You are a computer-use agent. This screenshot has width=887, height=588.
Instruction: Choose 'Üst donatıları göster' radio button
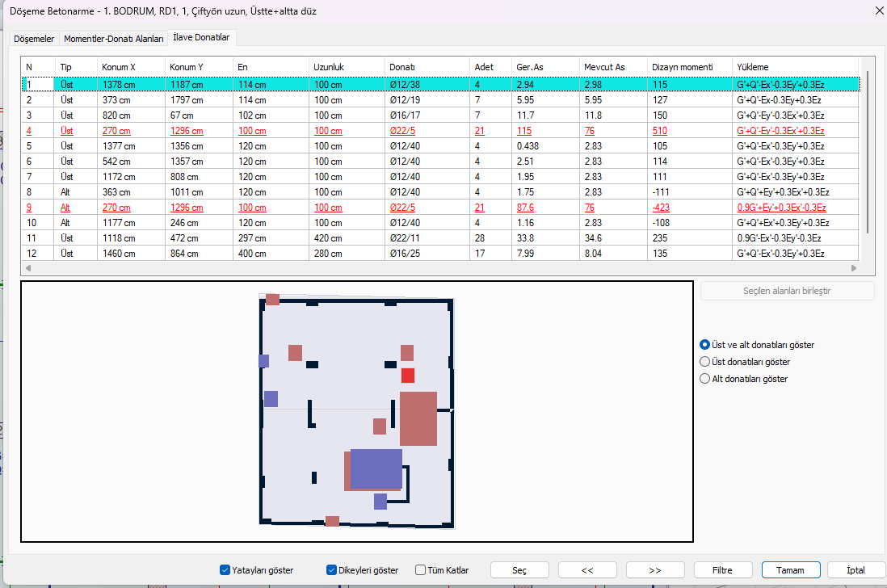[x=705, y=362]
